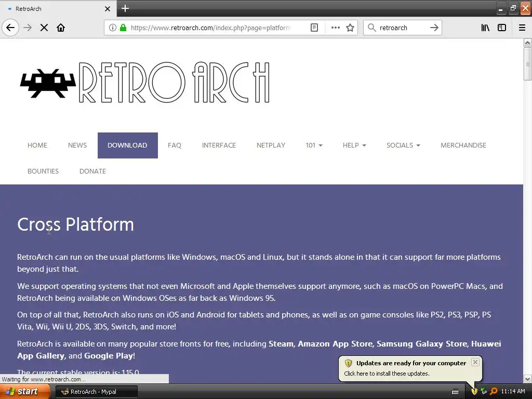Screen dimensions: 532x399
Task: Click the orange magnifier tray icon
Action: pyautogui.click(x=494, y=392)
